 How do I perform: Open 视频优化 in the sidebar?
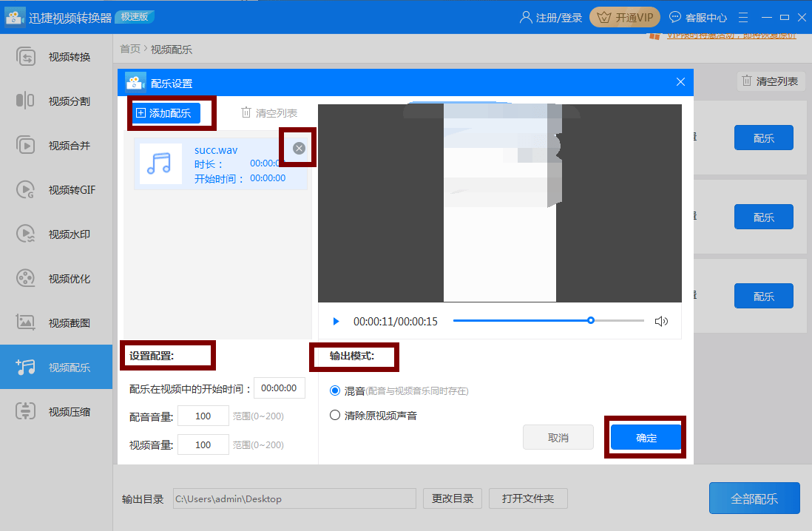point(56,279)
